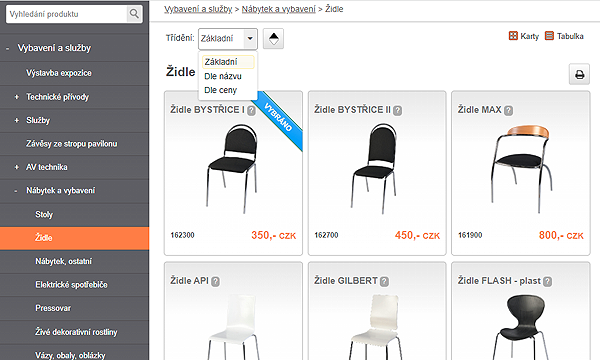600x360 pixels.
Task: Toggle sort direction arrow button
Action: coord(273,39)
